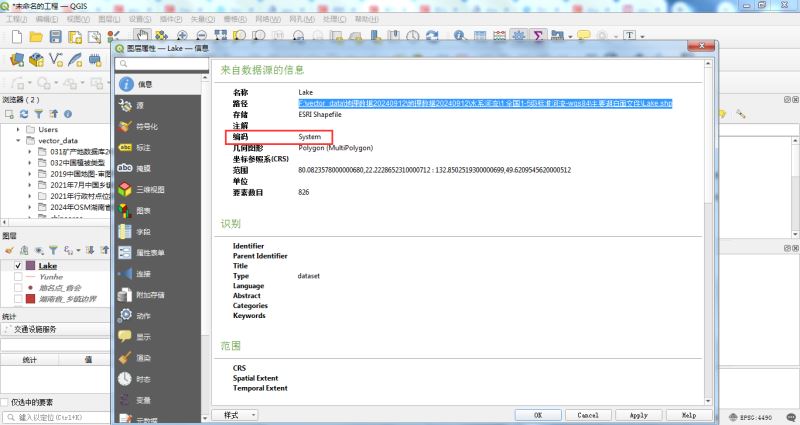This screenshot has height=425, width=800.
Task: Expand the 2021年7月中国乡镇 folder
Action: [x=30, y=185]
